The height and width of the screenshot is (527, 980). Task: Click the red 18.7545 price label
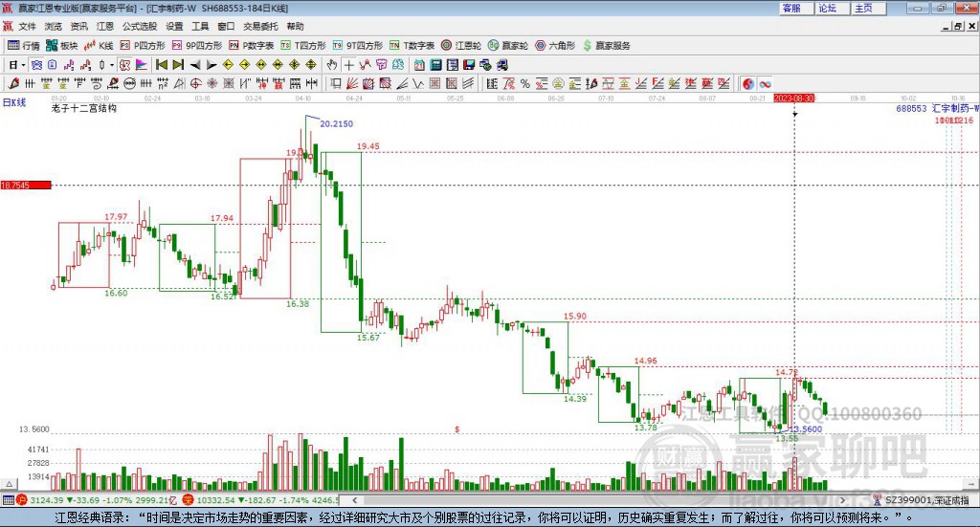click(26, 185)
